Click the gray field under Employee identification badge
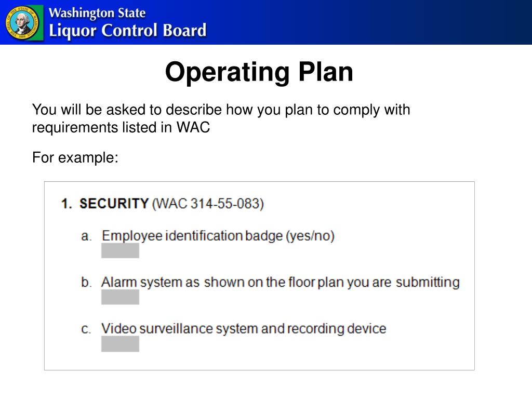Image resolution: width=532 pixels, height=399 pixels. (x=120, y=250)
